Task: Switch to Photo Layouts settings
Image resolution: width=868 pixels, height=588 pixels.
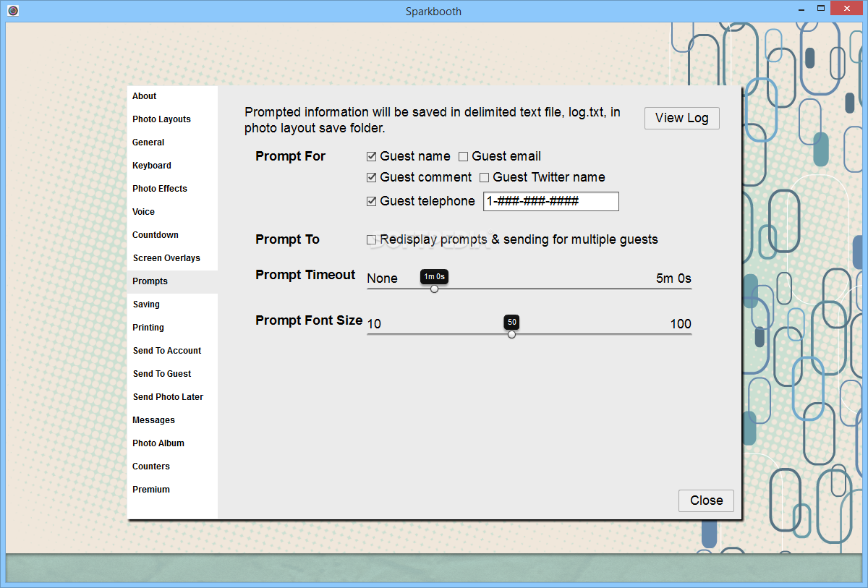Action: 172,119
